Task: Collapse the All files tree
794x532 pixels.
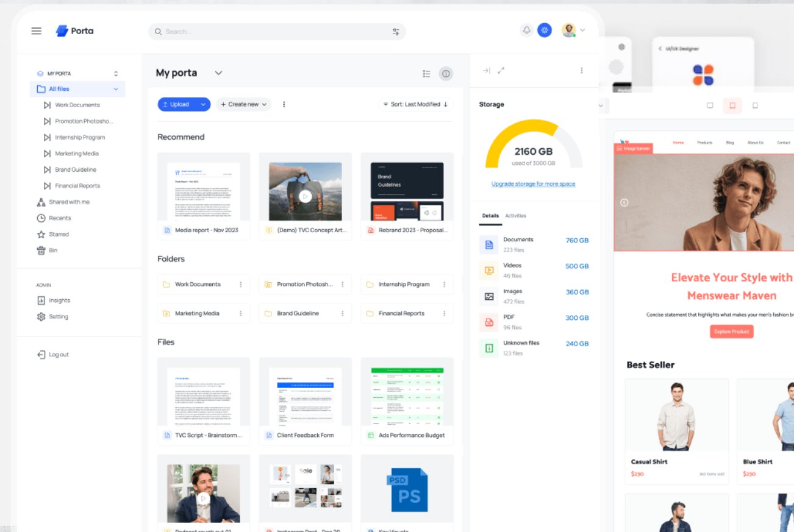Action: pyautogui.click(x=116, y=90)
